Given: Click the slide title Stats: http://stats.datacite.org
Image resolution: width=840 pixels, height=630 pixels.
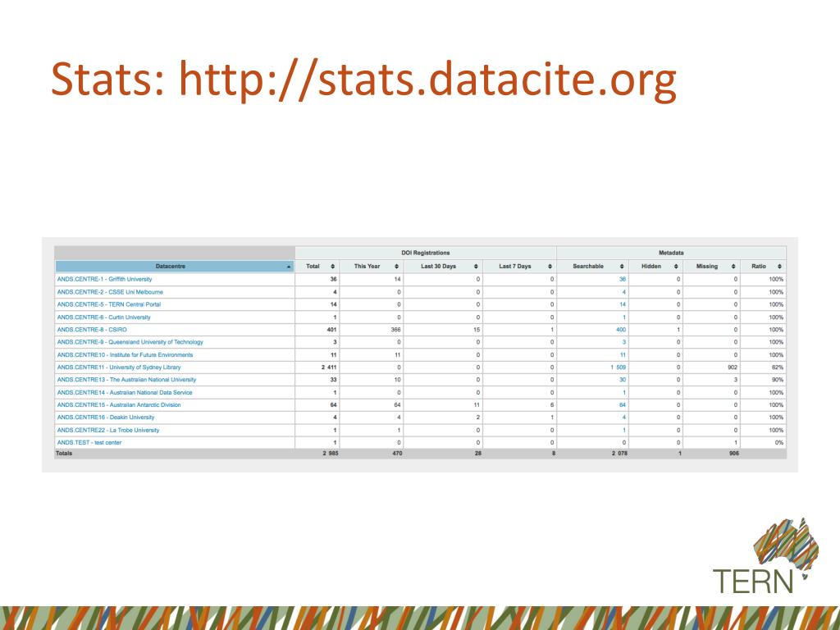Looking at the screenshot, I should (x=363, y=80).
